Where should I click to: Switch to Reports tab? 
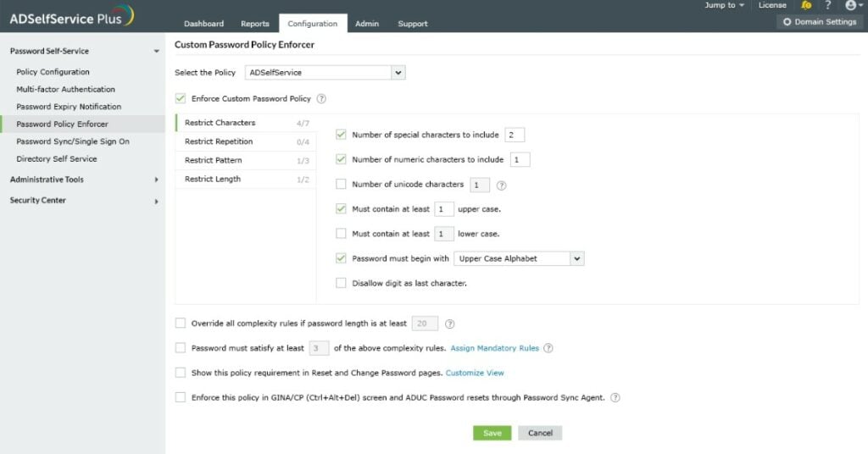pyautogui.click(x=254, y=24)
